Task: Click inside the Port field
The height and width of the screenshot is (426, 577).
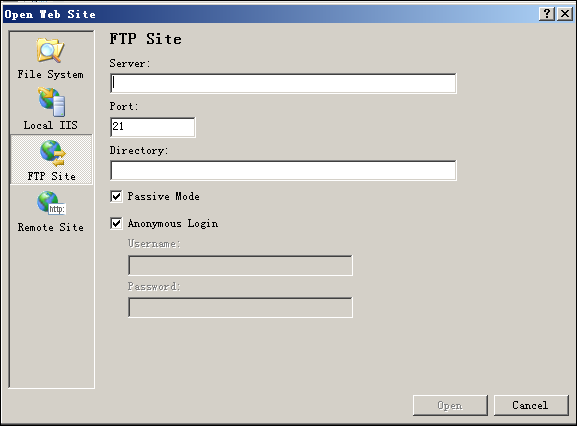Action: coord(153,127)
